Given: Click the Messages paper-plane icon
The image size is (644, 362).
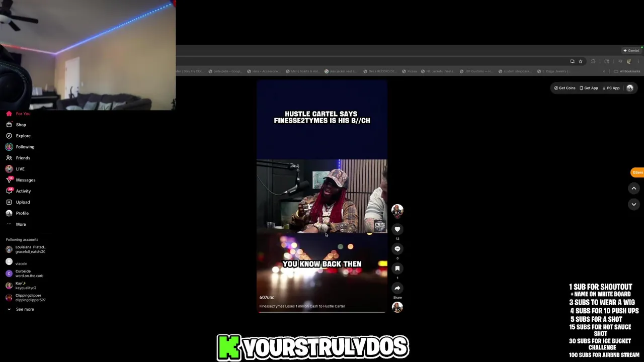Looking at the screenshot, I should click(9, 180).
